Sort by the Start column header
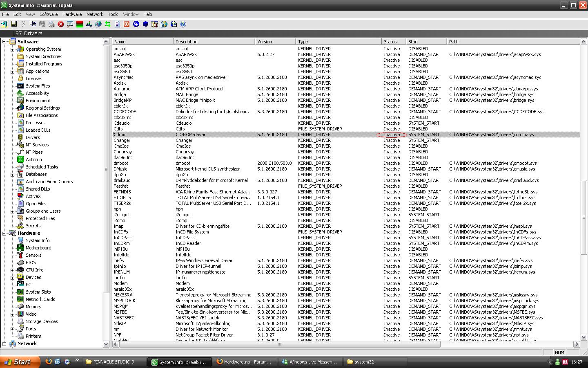588x368 pixels. (427, 41)
